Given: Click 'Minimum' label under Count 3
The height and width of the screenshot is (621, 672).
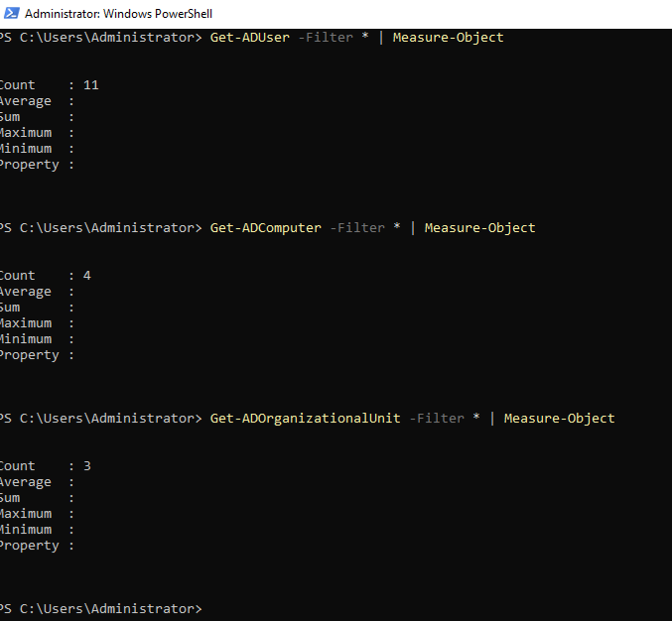Looking at the screenshot, I should (26, 530).
